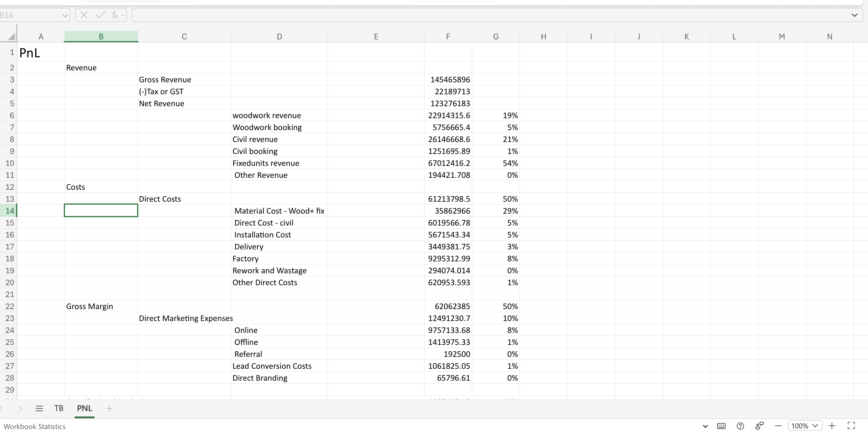Expand the Name Box dropdown arrow
Image resolution: width=868 pixels, height=432 pixels.
[65, 16]
